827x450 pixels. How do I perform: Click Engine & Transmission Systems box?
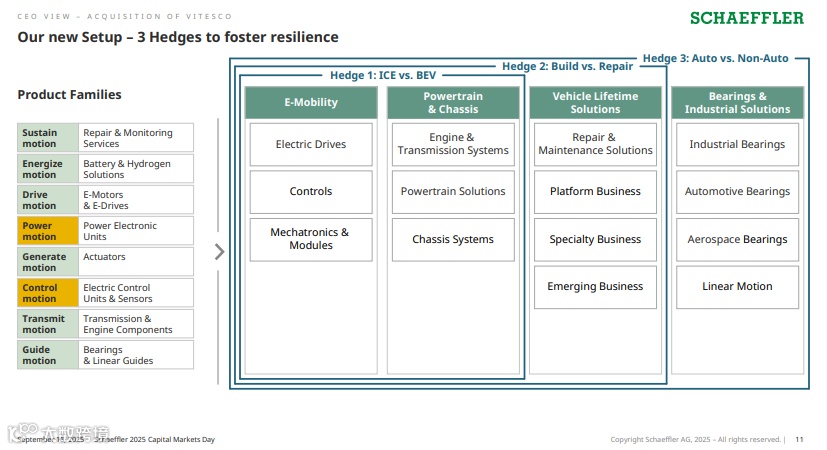click(x=453, y=145)
